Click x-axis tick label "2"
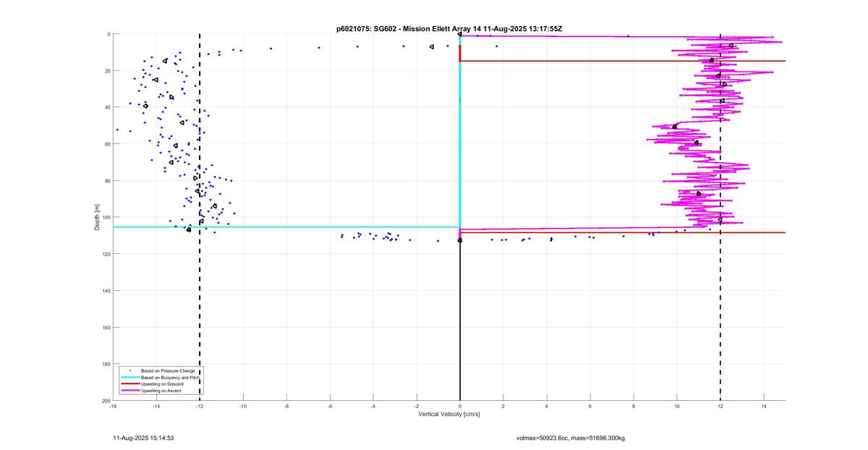This screenshot has height=450, width=868. tap(503, 406)
